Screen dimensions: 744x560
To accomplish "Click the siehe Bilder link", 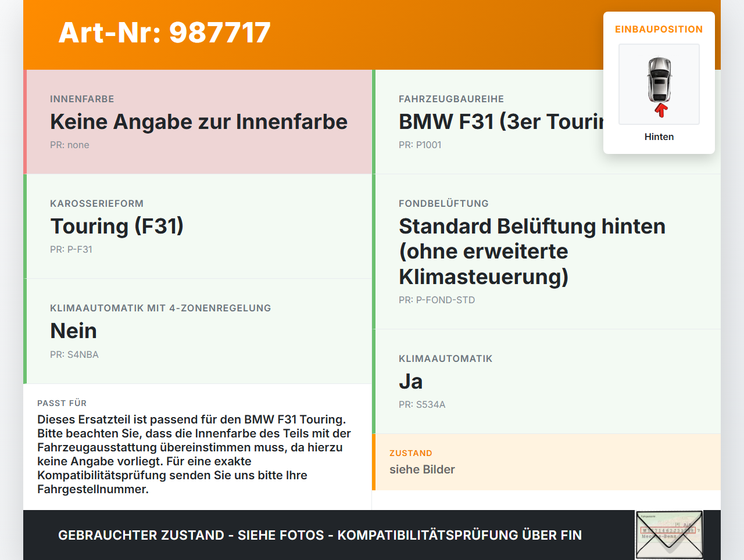I will tap(422, 469).
